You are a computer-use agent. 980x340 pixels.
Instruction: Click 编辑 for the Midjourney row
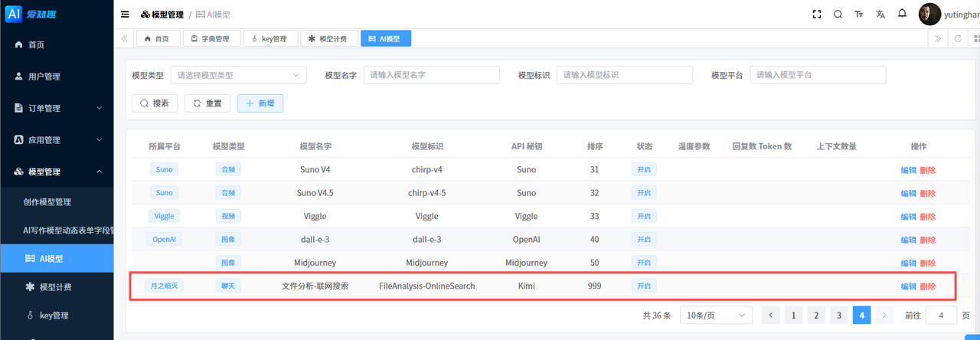click(x=908, y=263)
